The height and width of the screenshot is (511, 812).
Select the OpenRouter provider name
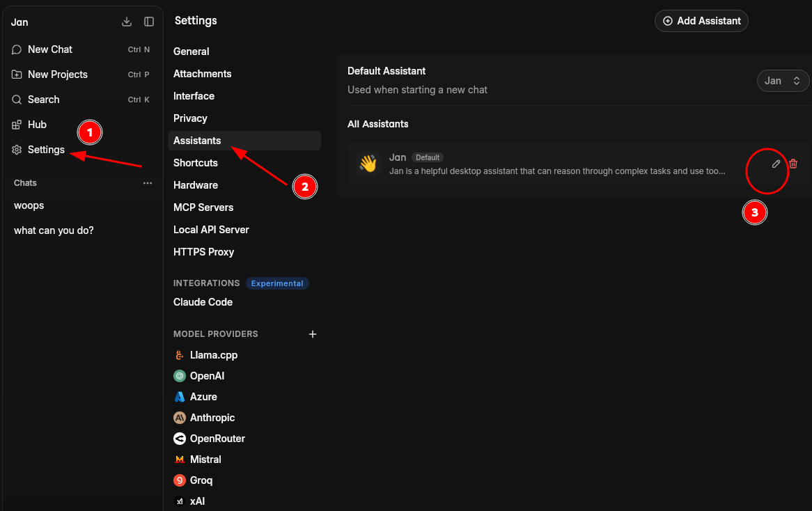[217, 439]
